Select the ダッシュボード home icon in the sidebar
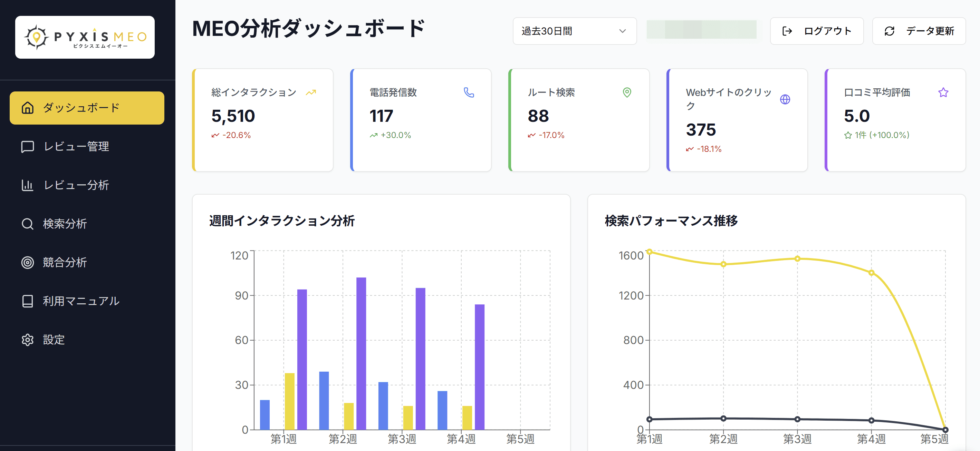The image size is (980, 451). pyautogui.click(x=27, y=108)
